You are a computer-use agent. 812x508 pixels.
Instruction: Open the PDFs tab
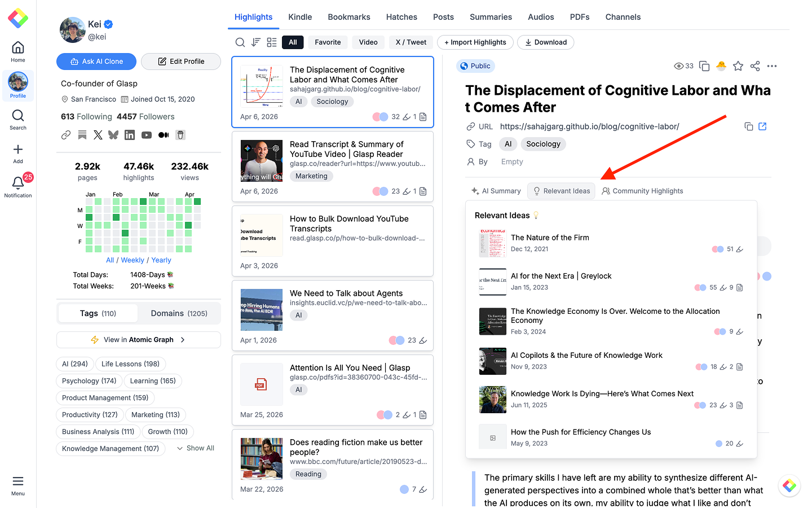click(x=580, y=17)
